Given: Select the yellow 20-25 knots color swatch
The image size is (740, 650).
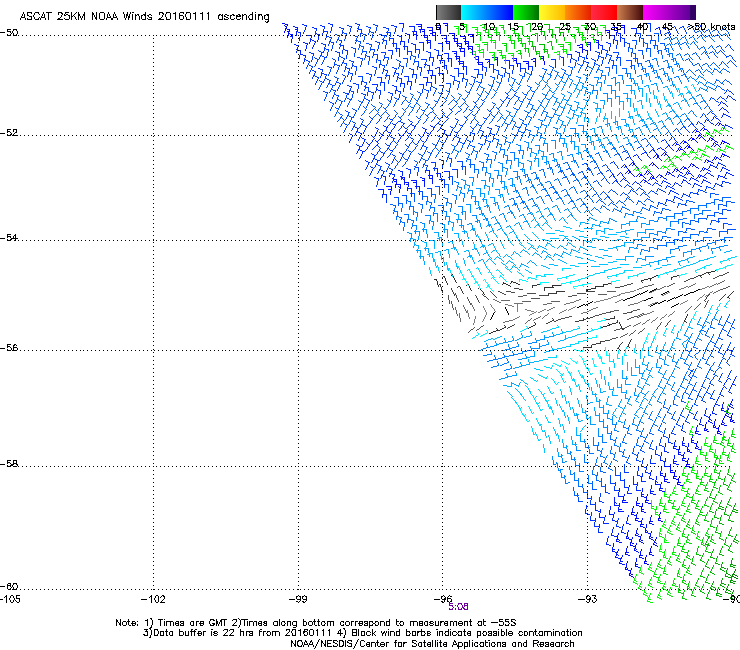Looking at the screenshot, I should pos(552,12).
